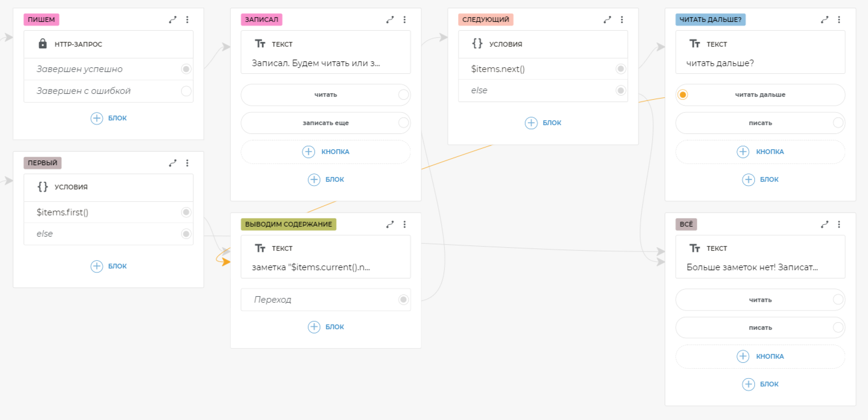Screen dimensions: 868x420
Task: Click the connection icon on ЧИТАТЬ ДАЛЬШЕ? block
Action: click(824, 19)
